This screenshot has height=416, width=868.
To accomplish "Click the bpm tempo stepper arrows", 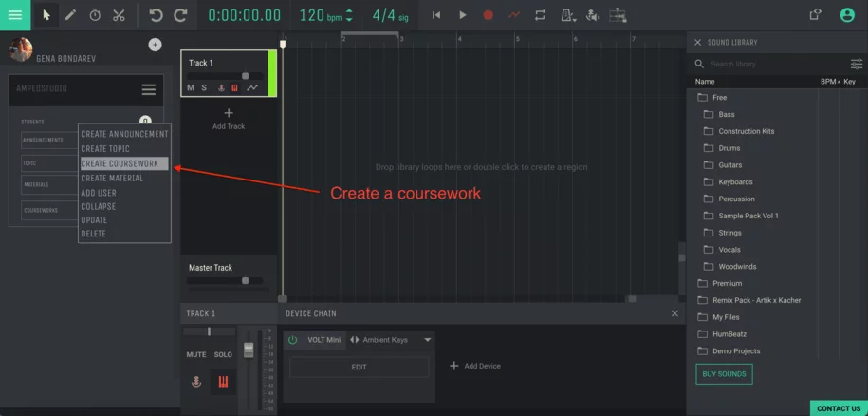I will point(349,15).
